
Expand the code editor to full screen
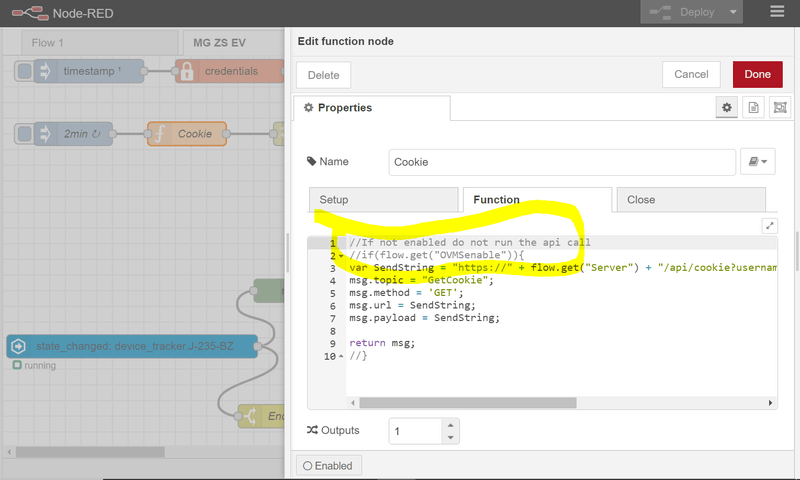click(769, 225)
